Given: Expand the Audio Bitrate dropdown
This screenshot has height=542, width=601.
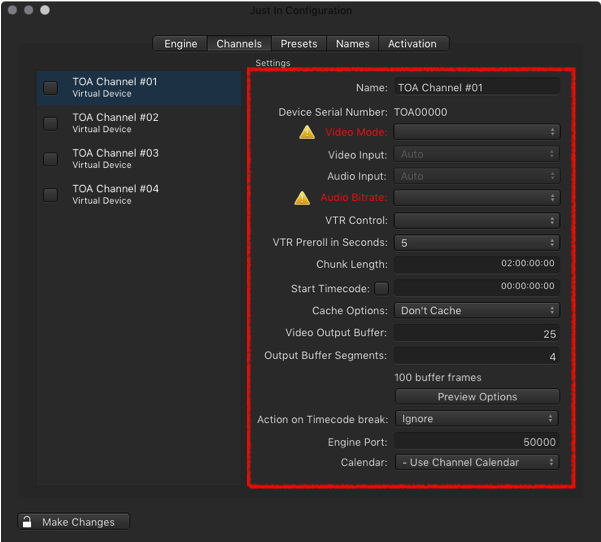Looking at the screenshot, I should point(477,198).
